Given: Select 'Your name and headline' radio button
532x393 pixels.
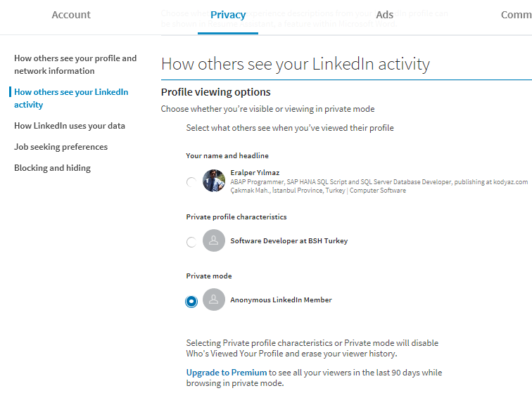Looking at the screenshot, I should (x=191, y=182).
